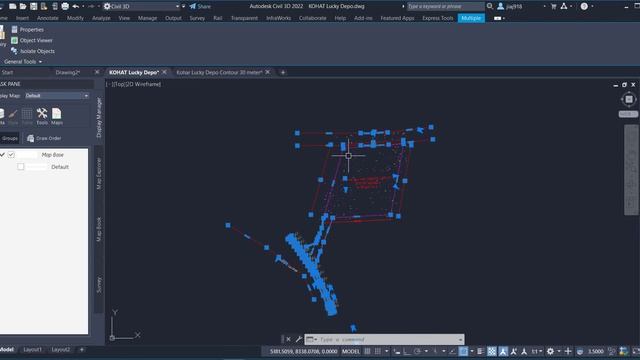
Task: Click the Save icon in the quick access toolbar
Action: [33, 6]
